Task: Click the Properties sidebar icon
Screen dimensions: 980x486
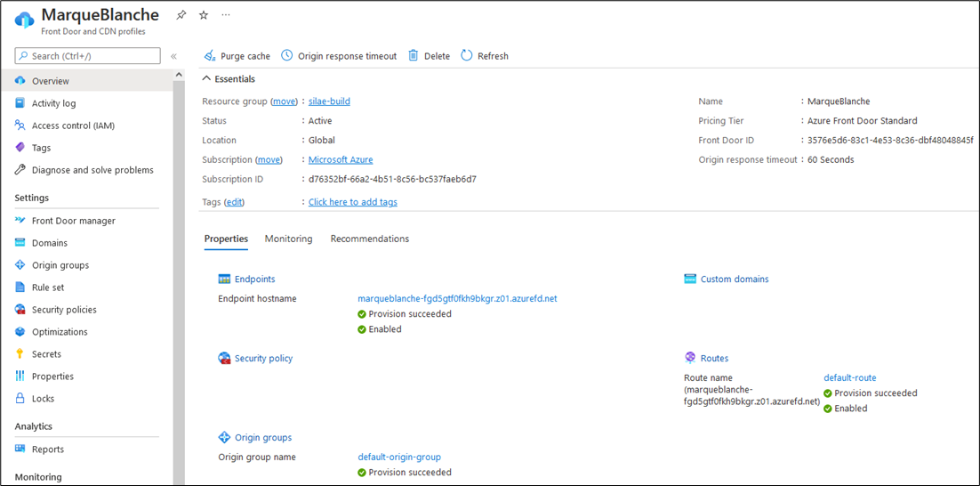Action: coord(20,376)
